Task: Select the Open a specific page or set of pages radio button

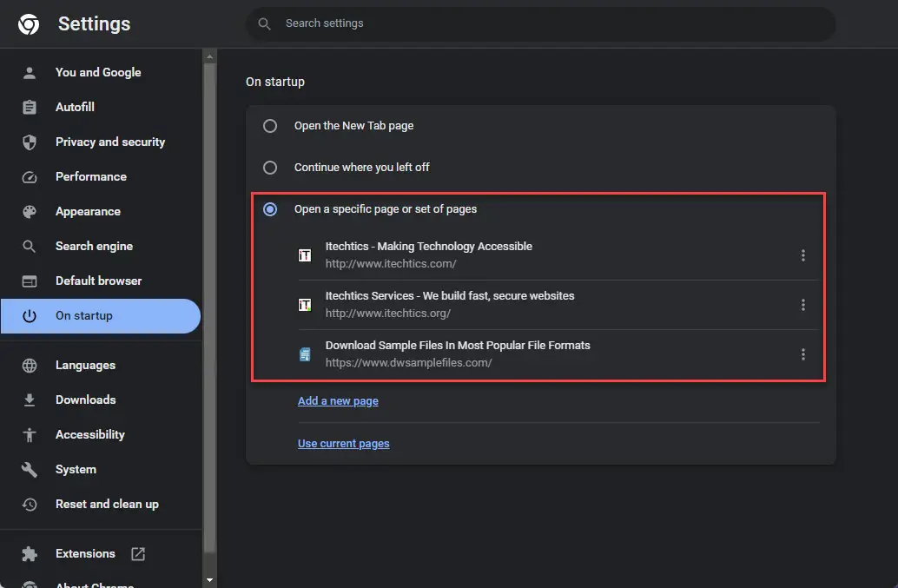Action: [x=270, y=209]
